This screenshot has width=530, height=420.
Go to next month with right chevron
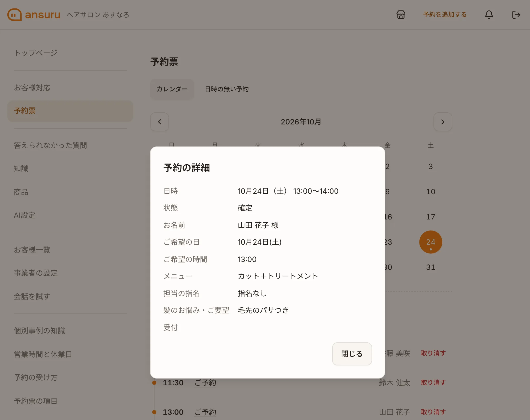443,122
